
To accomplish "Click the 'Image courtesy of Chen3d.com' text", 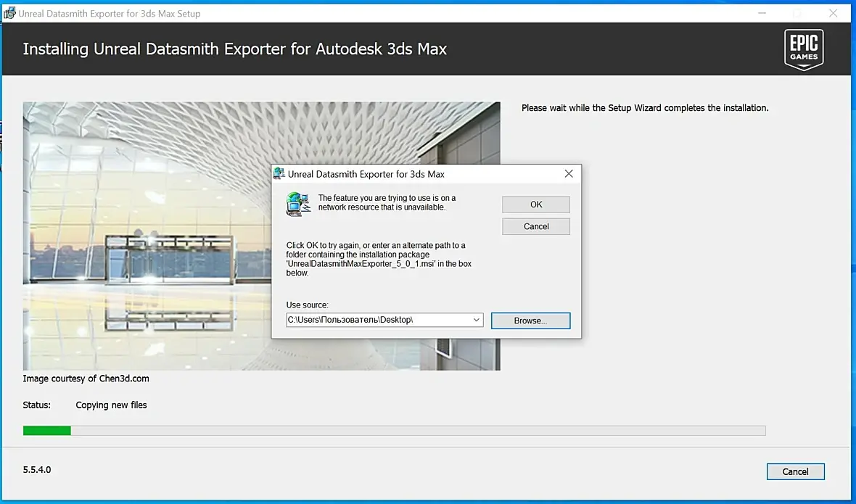I will [86, 379].
